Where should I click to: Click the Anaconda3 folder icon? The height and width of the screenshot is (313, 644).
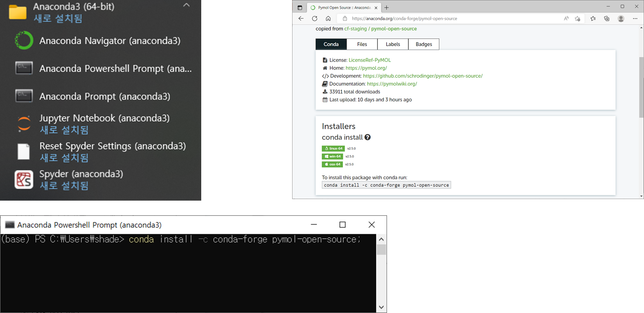tap(18, 12)
